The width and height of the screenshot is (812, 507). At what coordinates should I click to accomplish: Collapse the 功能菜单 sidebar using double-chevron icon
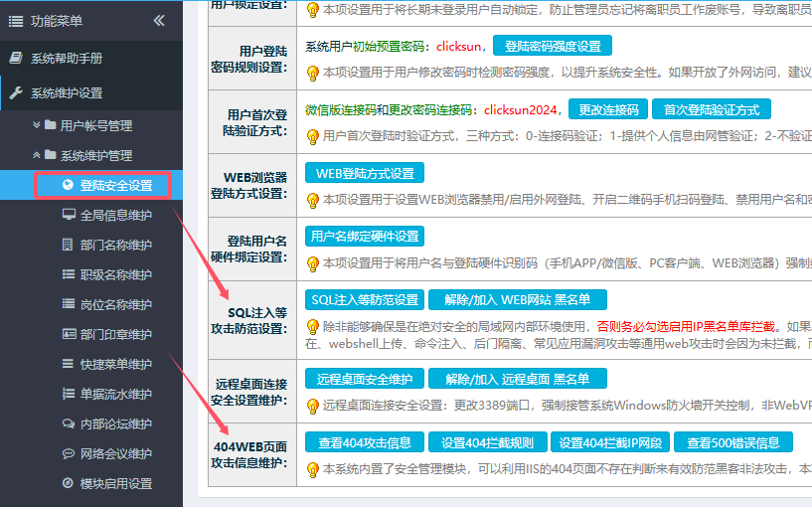pyautogui.click(x=159, y=20)
